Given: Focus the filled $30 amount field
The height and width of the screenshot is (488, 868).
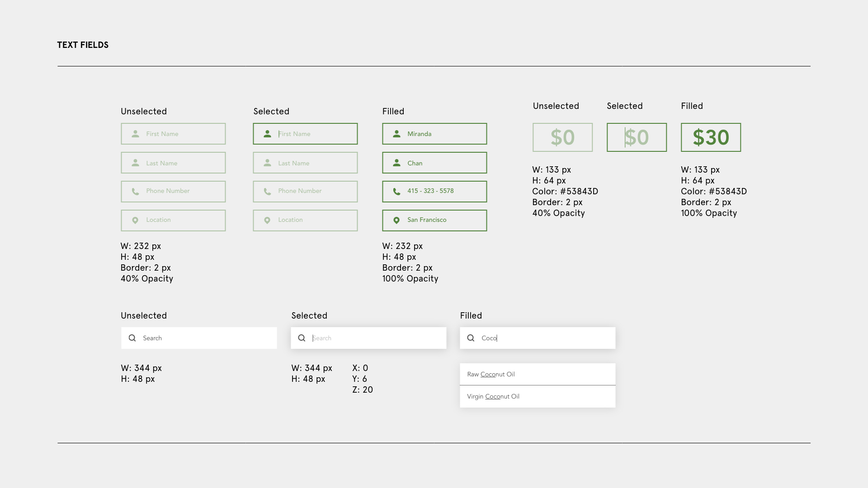Looking at the screenshot, I should point(711,137).
